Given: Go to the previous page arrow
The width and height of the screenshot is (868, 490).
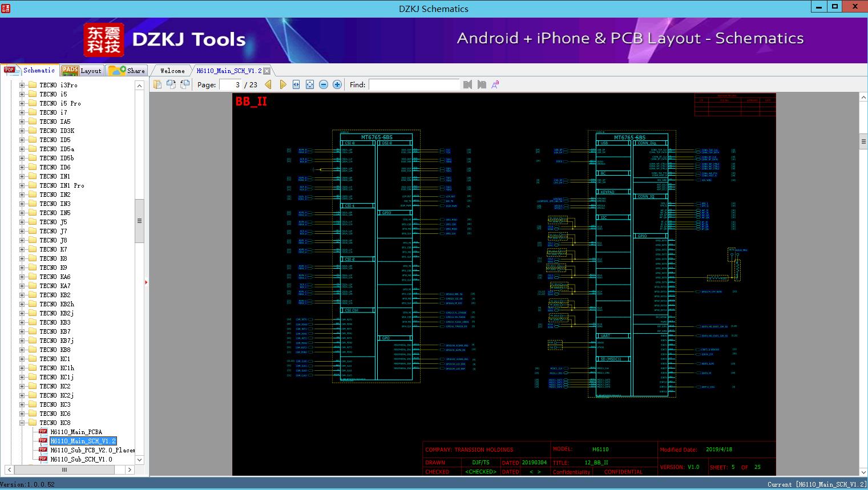Looking at the screenshot, I should click(268, 84).
